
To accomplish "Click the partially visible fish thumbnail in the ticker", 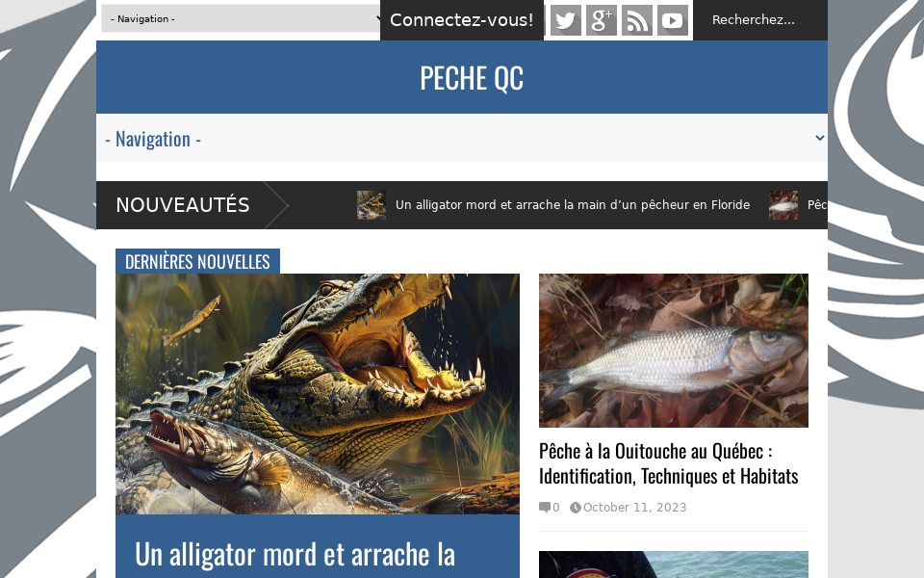I will (782, 204).
